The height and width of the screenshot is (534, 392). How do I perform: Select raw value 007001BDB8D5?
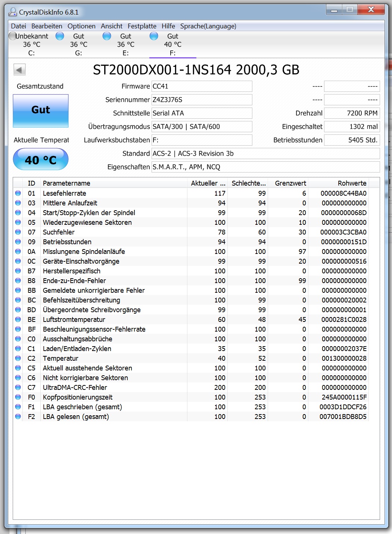[x=343, y=416]
